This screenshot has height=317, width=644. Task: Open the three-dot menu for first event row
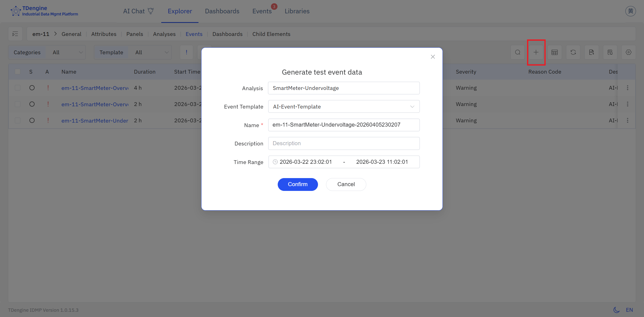click(627, 88)
